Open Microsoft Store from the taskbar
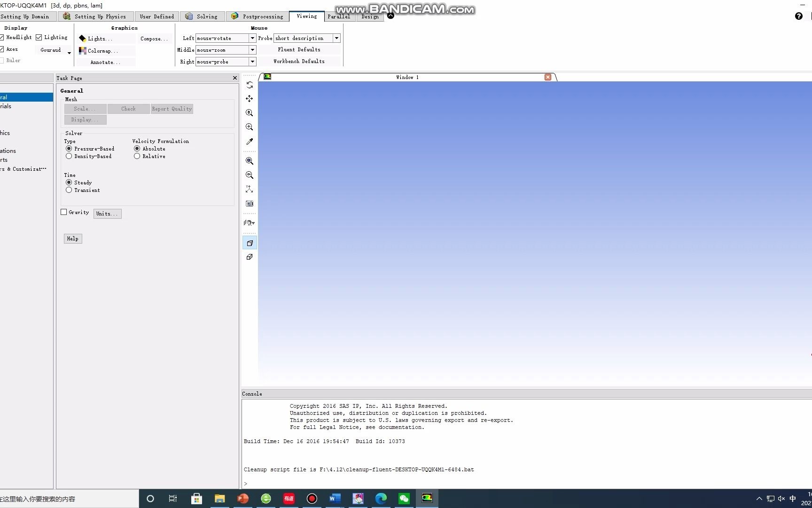Image resolution: width=812 pixels, height=508 pixels. point(197,499)
